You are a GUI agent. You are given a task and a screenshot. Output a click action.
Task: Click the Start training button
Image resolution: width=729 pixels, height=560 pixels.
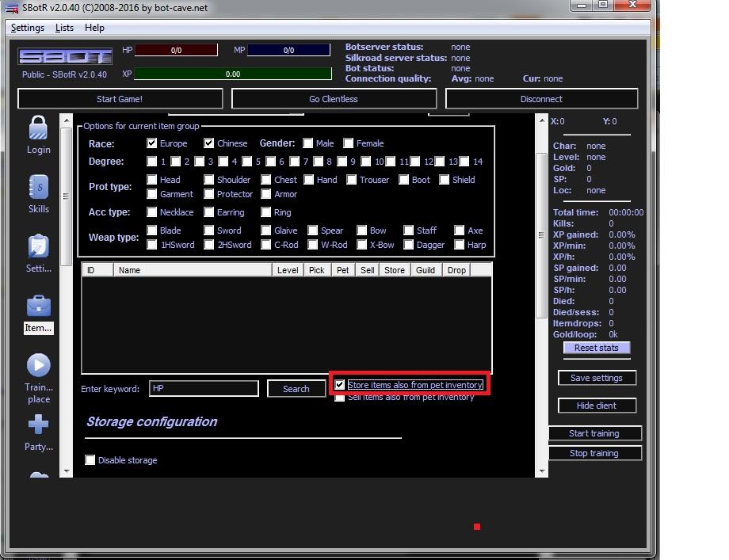pos(594,433)
